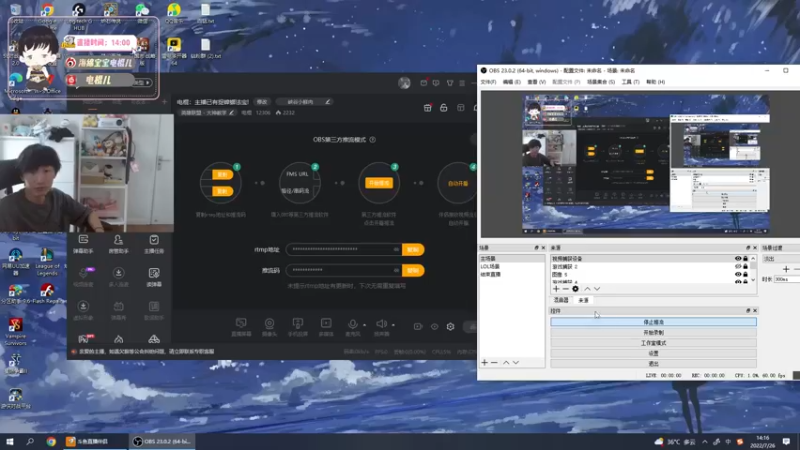Screen dimensions: 800x450
Task: Click the video record icon beside the eye
Action: (x=418, y=327)
